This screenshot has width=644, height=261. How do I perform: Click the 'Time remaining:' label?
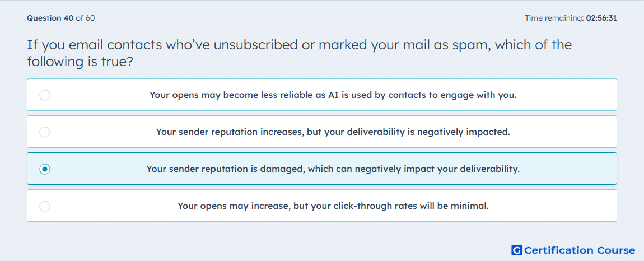[554, 18]
